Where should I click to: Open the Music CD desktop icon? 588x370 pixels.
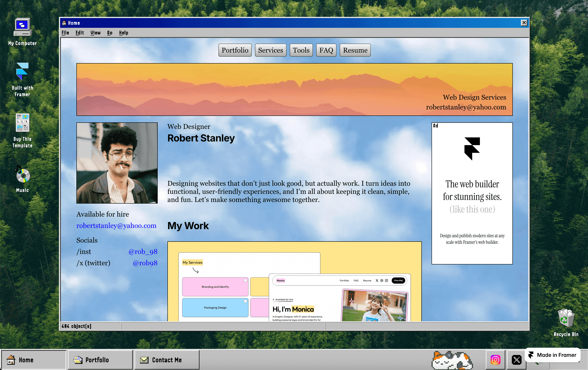[23, 175]
